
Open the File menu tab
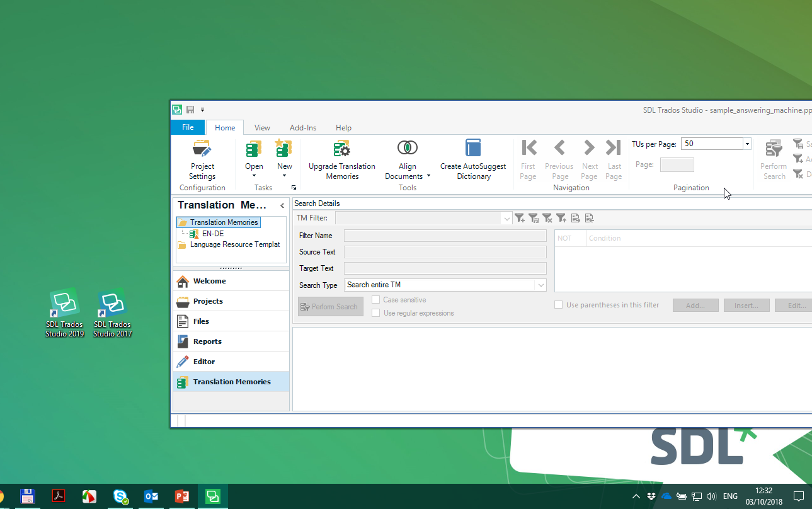pyautogui.click(x=188, y=127)
